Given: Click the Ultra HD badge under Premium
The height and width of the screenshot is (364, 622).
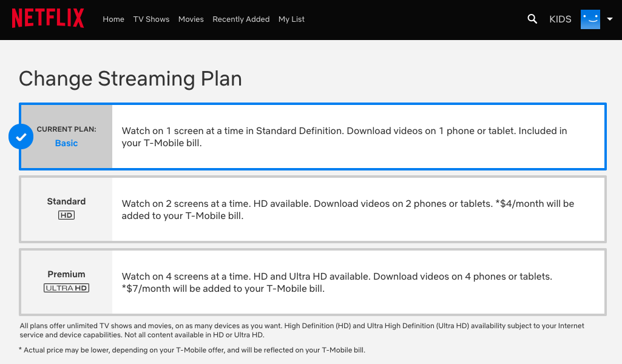Looking at the screenshot, I should [x=66, y=288].
